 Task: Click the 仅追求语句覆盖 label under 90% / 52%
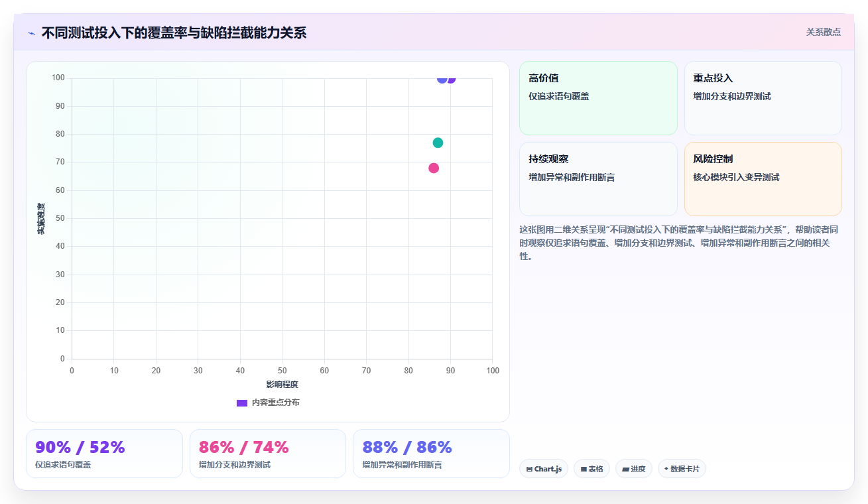point(63,465)
